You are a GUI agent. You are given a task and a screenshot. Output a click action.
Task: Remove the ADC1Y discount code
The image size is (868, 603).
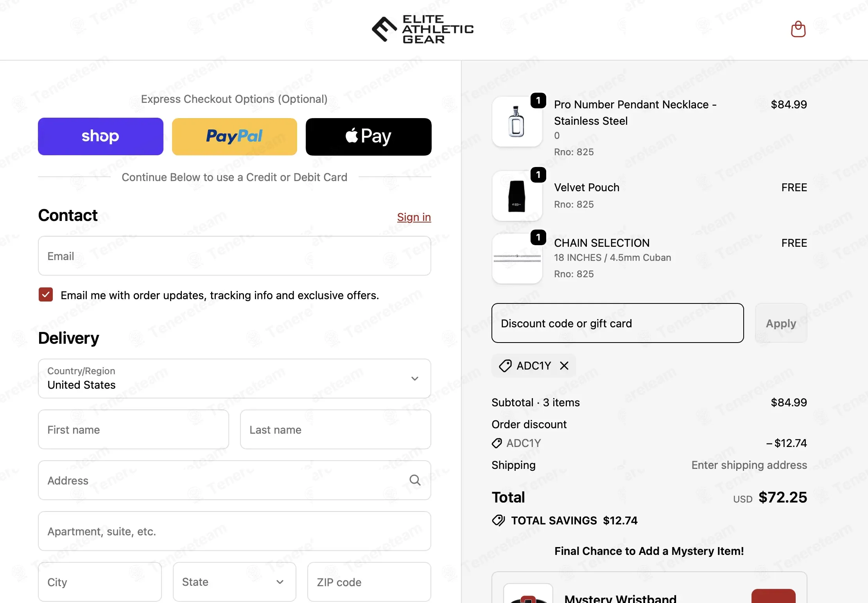tap(564, 366)
